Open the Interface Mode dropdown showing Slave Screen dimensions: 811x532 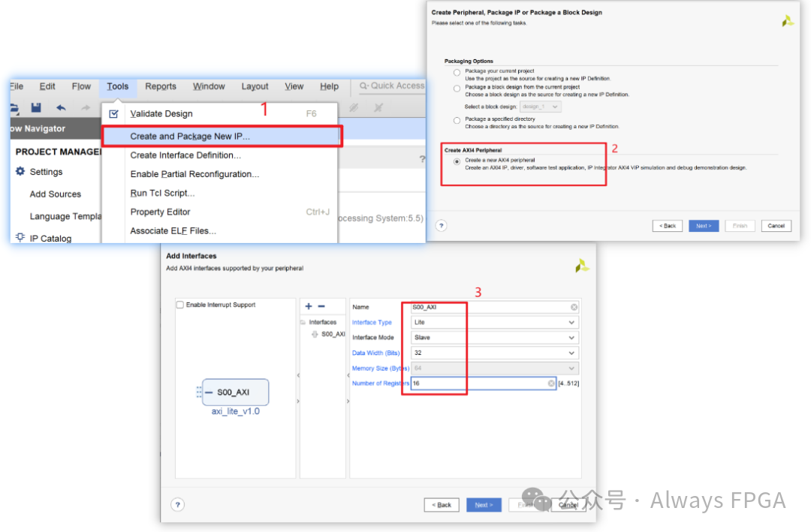pos(494,337)
